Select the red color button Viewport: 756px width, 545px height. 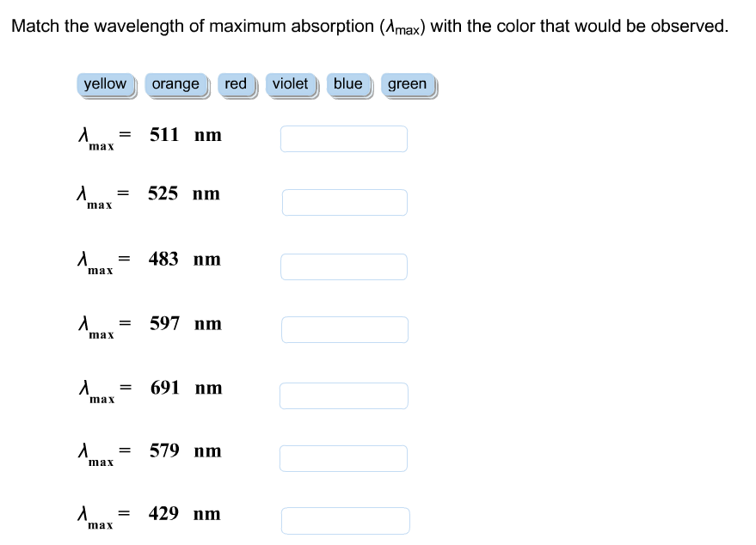pos(236,83)
